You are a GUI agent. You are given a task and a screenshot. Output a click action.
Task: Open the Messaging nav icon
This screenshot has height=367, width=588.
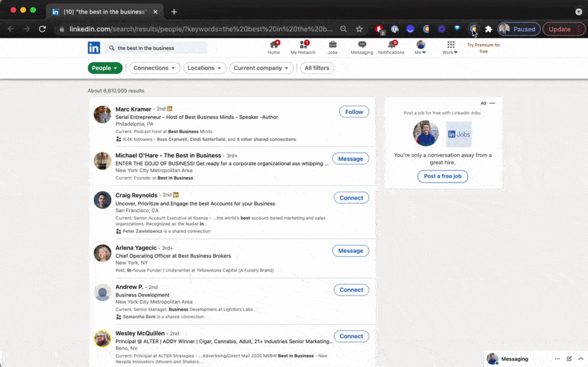(362, 48)
